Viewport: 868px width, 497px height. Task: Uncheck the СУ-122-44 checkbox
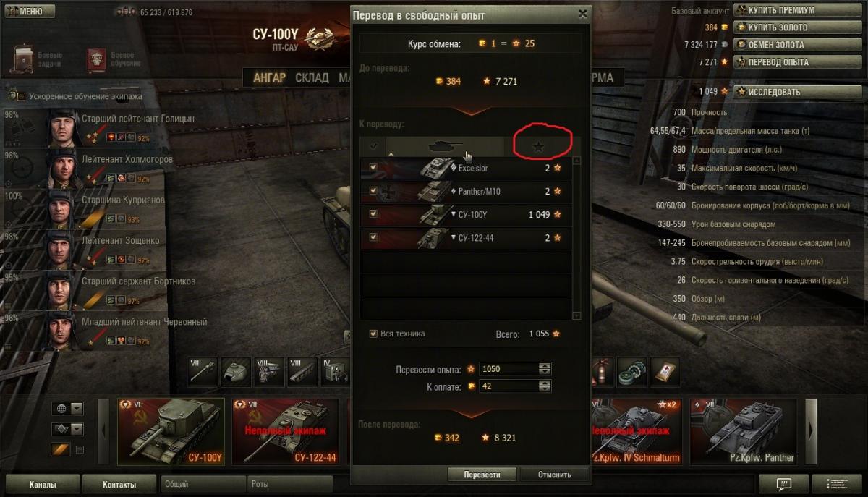pyautogui.click(x=373, y=237)
